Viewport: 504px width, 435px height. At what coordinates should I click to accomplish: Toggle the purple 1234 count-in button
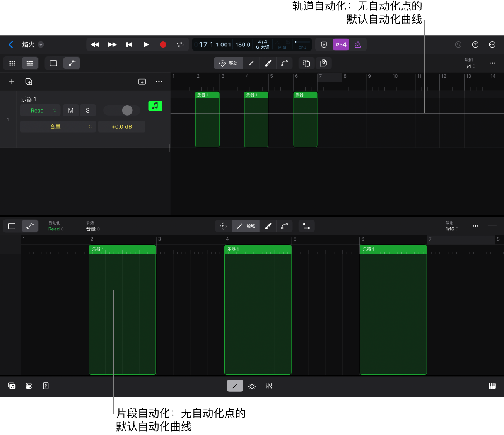(x=341, y=44)
